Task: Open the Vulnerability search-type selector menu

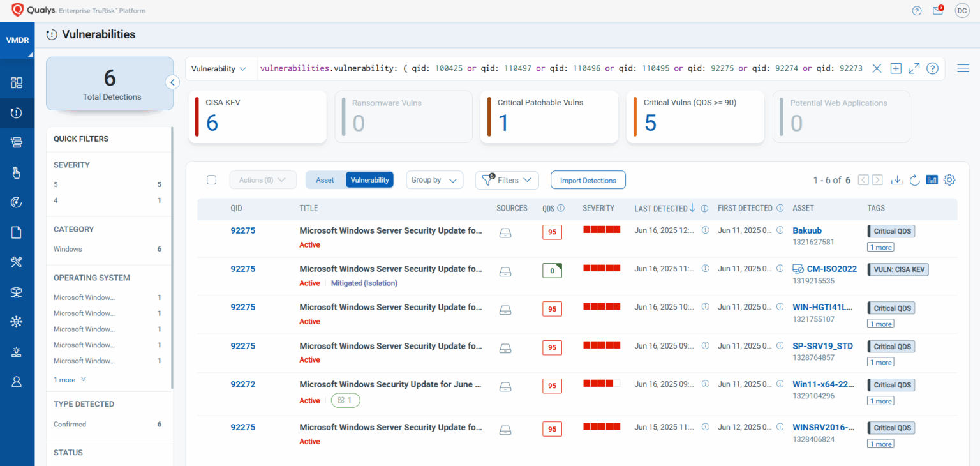Action: [x=218, y=68]
